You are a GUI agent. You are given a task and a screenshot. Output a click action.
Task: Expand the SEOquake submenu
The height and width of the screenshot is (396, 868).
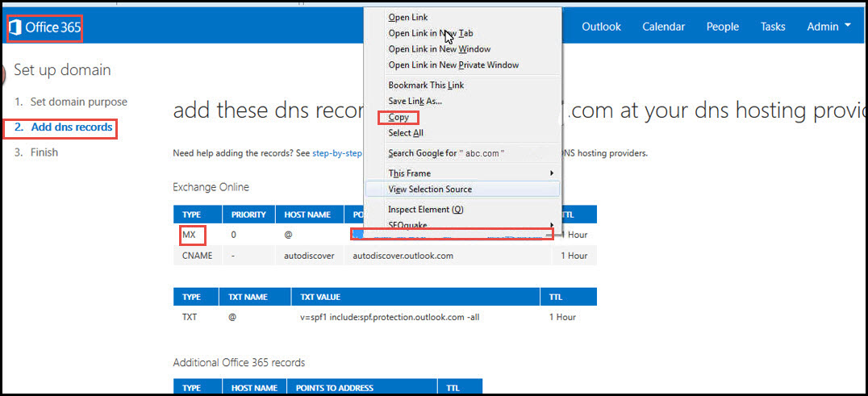click(x=462, y=224)
